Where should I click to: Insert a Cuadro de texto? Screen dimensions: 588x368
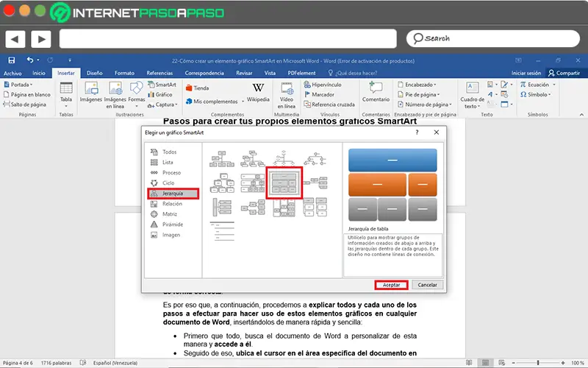coord(472,95)
